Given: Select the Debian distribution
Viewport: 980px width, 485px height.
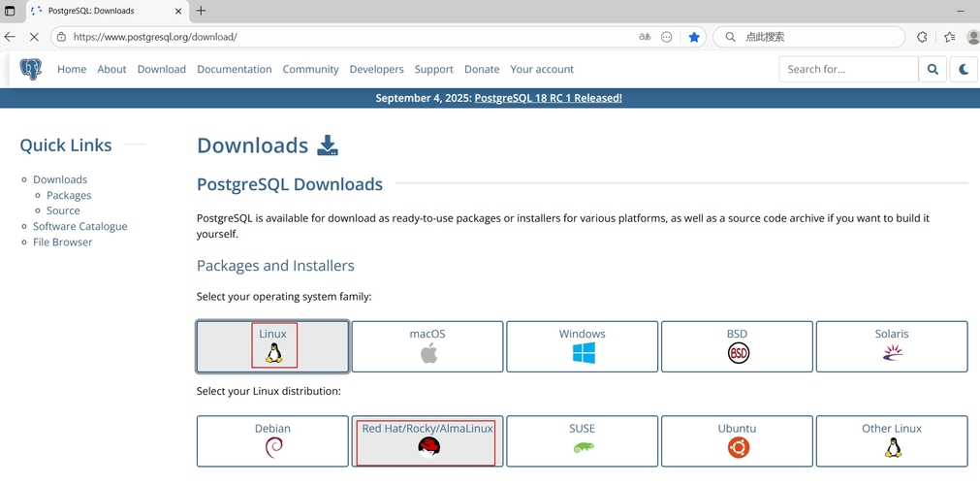Looking at the screenshot, I should tap(272, 440).
